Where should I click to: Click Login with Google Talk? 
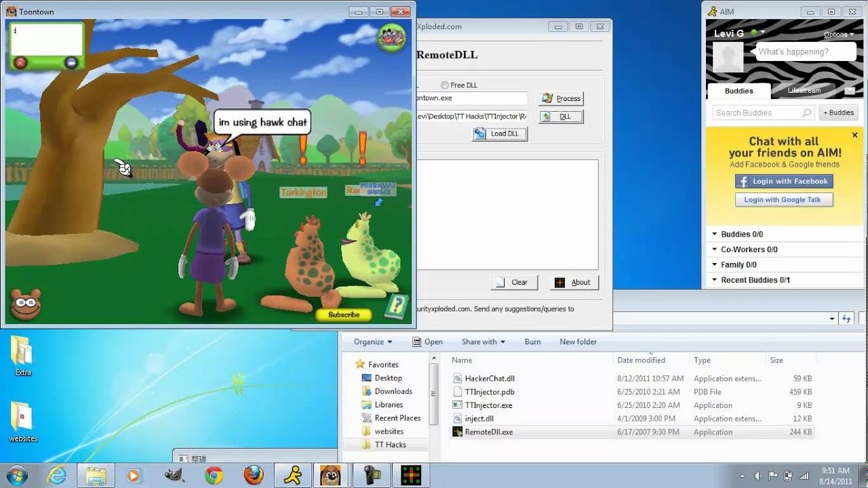[784, 200]
